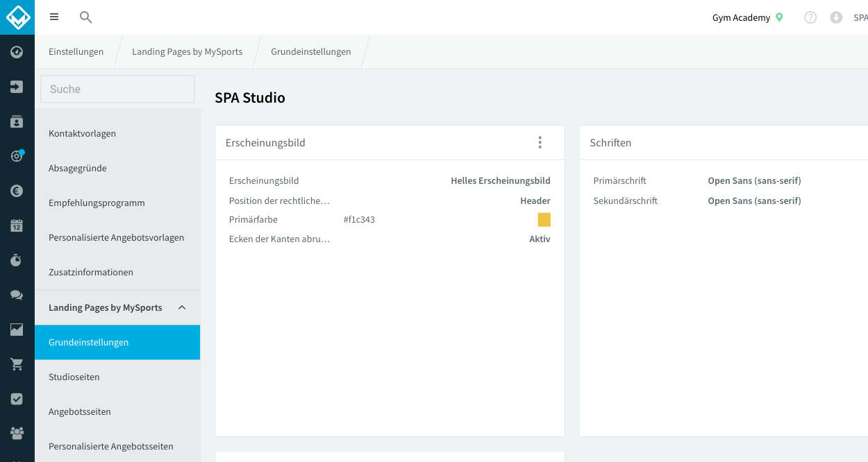Screen dimensions: 868x462
Task: Select Grundeinstellungen in the sidebar
Action: [x=117, y=342]
